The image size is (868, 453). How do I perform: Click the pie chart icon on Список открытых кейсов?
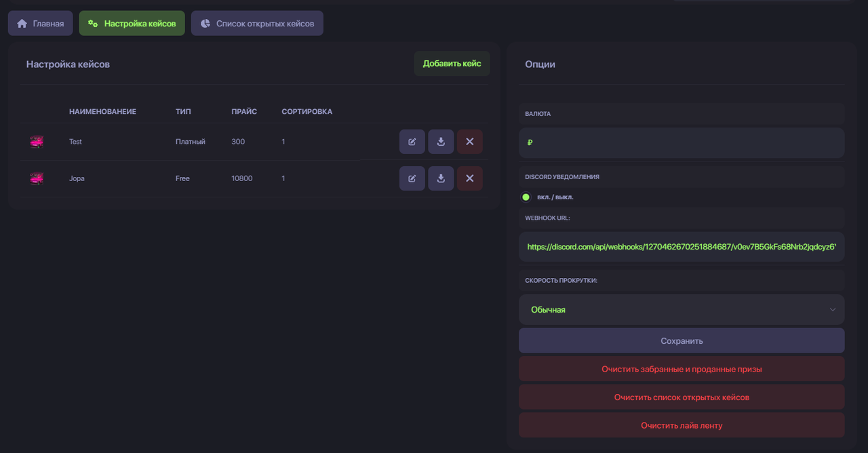point(205,23)
